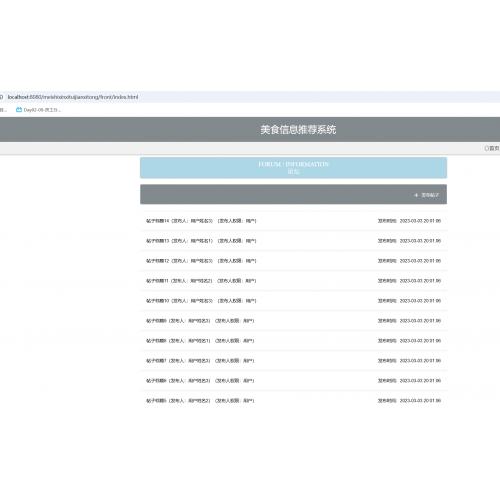Click the 发布帖子 publish post button
Image resolution: width=500 pixels, height=500 pixels.
427,195
